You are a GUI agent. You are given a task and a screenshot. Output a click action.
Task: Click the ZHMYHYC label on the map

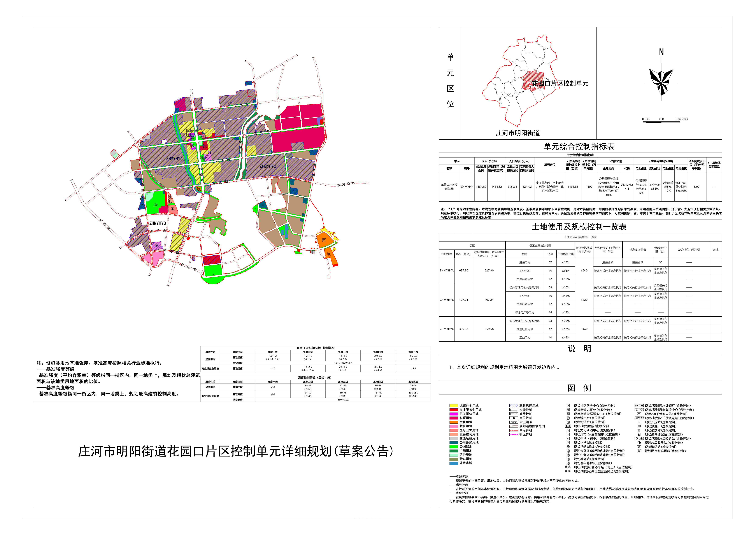click(268, 166)
